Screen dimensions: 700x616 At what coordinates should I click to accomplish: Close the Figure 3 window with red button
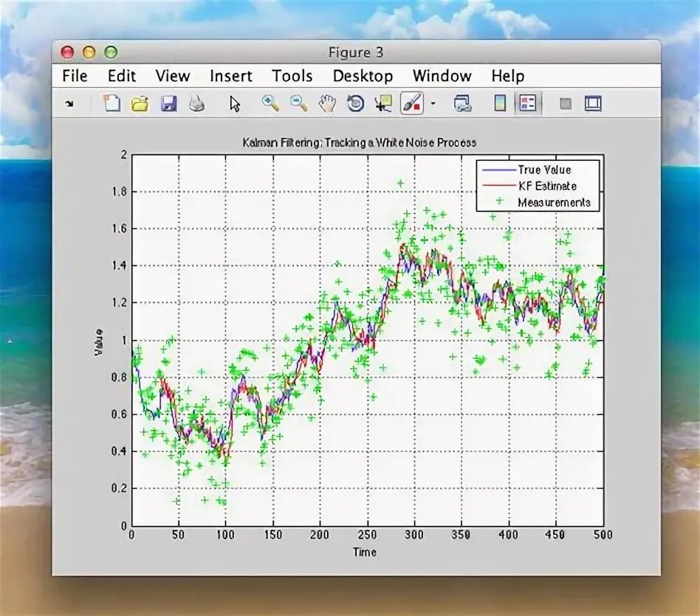(67, 52)
